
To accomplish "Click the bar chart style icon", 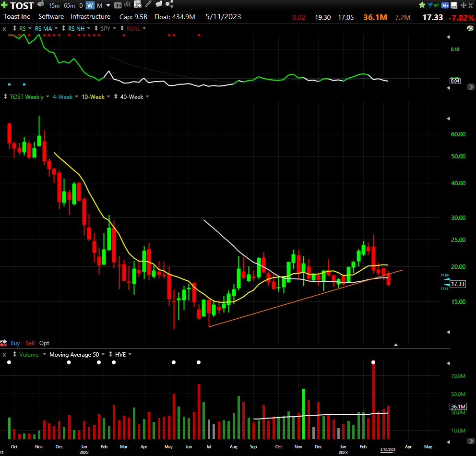I will coord(127,4).
